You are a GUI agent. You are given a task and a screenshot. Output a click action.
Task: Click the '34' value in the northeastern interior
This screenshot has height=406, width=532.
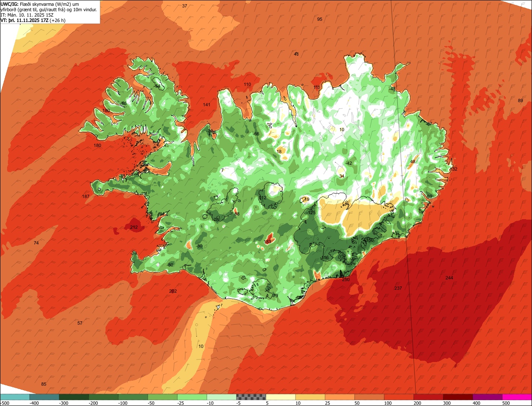[x=342, y=176]
